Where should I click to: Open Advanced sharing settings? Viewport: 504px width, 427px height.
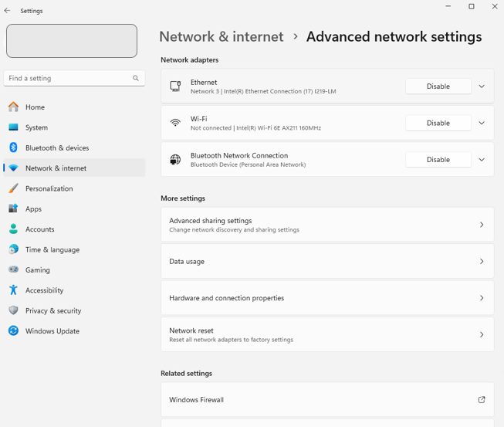click(x=326, y=225)
